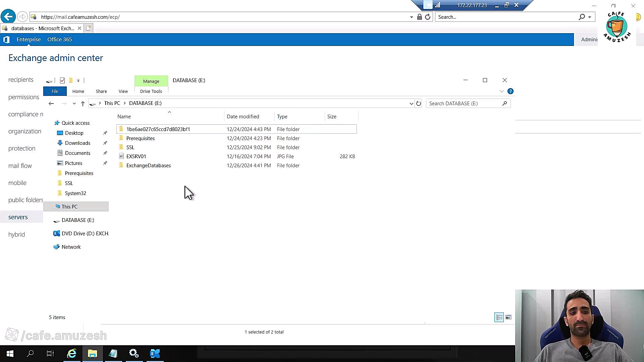Select the EXSRV01 JPG file
Image resolution: width=644 pixels, height=362 pixels.
point(236,157)
